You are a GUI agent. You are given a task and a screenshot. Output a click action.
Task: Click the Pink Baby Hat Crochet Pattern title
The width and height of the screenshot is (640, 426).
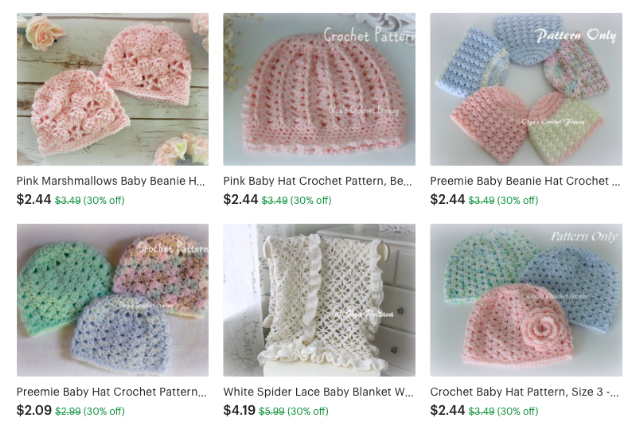318,181
